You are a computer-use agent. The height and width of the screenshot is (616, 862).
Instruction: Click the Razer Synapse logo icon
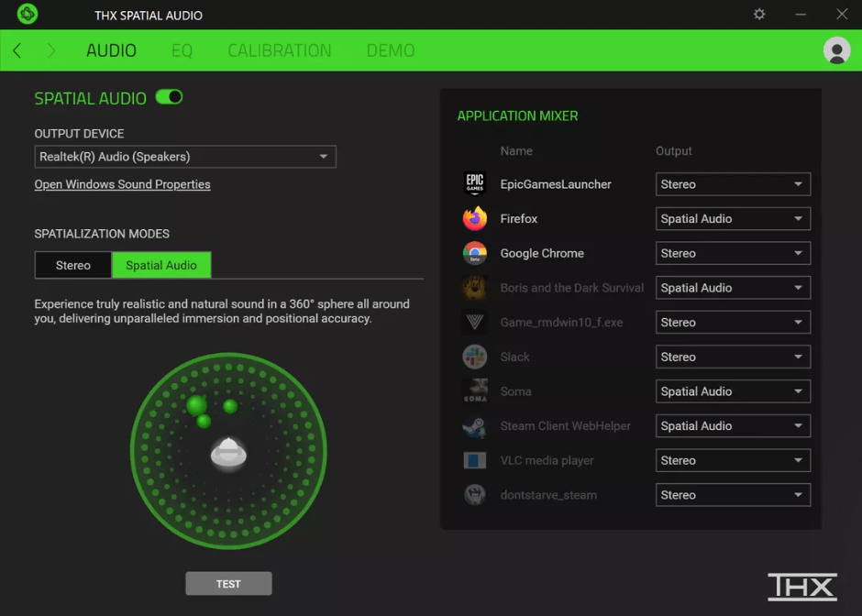point(27,14)
